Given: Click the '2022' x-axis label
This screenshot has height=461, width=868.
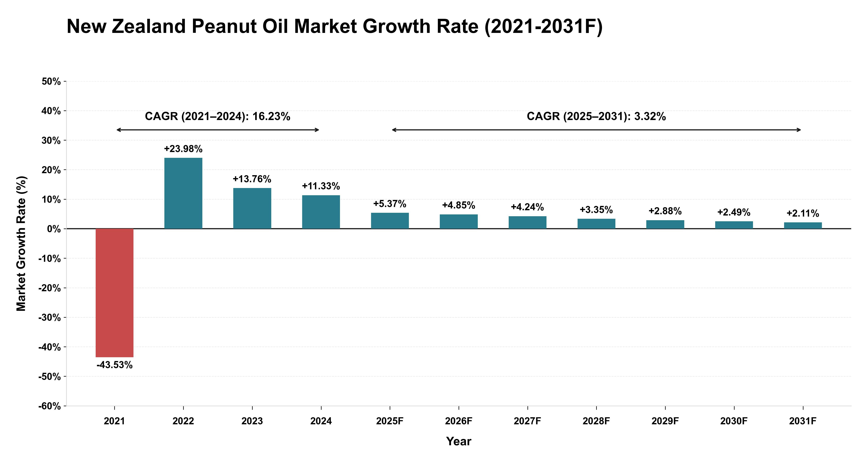Looking at the screenshot, I should pos(183,421).
